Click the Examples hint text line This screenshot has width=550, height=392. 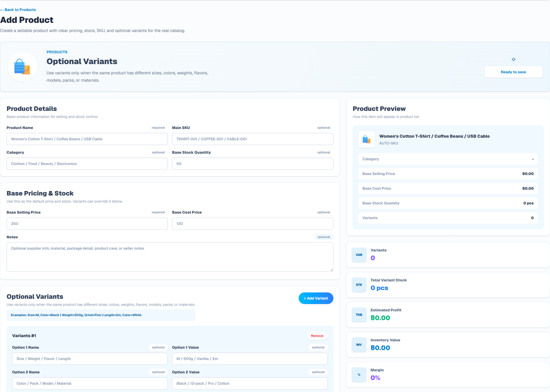coord(76,315)
